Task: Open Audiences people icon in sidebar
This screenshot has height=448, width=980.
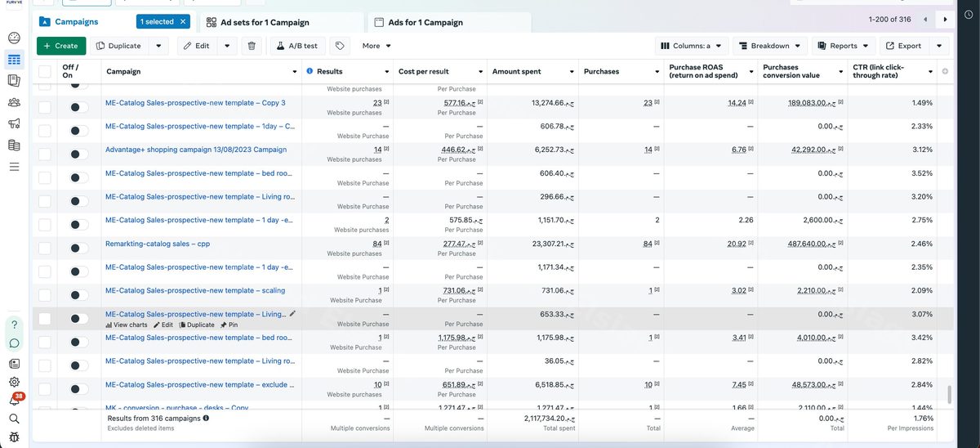Action: (x=14, y=102)
